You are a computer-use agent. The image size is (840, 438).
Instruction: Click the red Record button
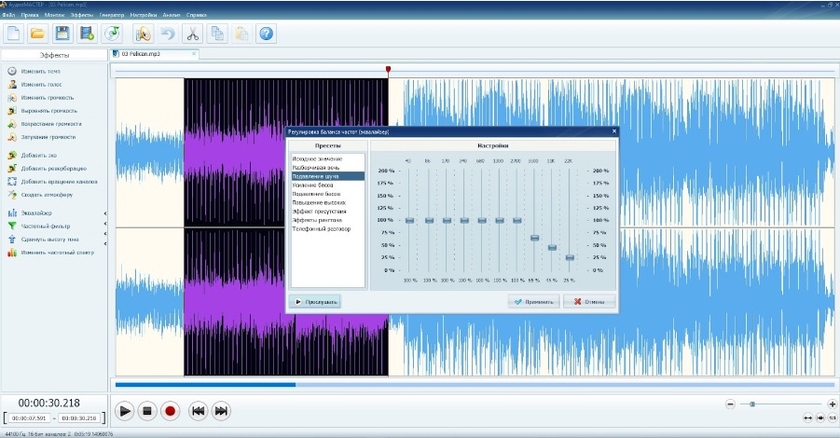[170, 410]
